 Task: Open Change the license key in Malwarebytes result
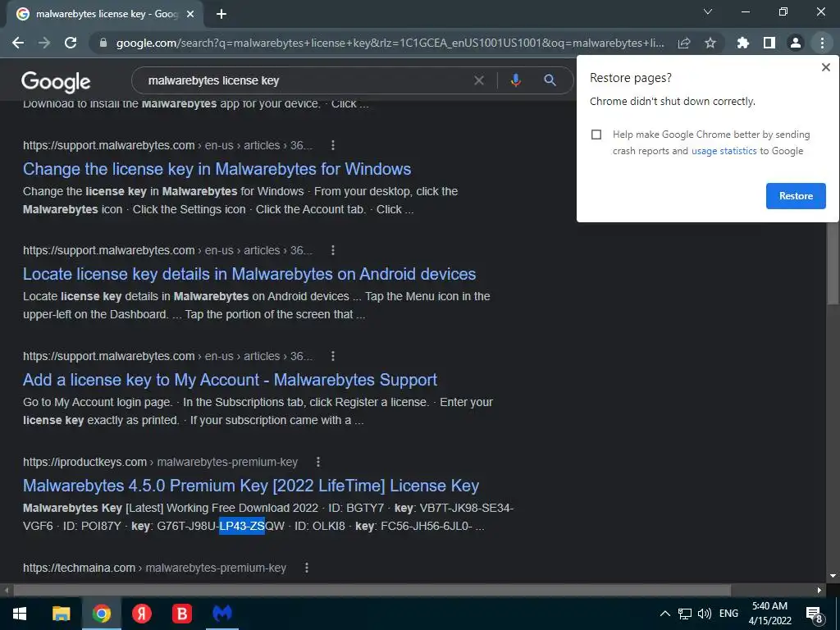217,169
